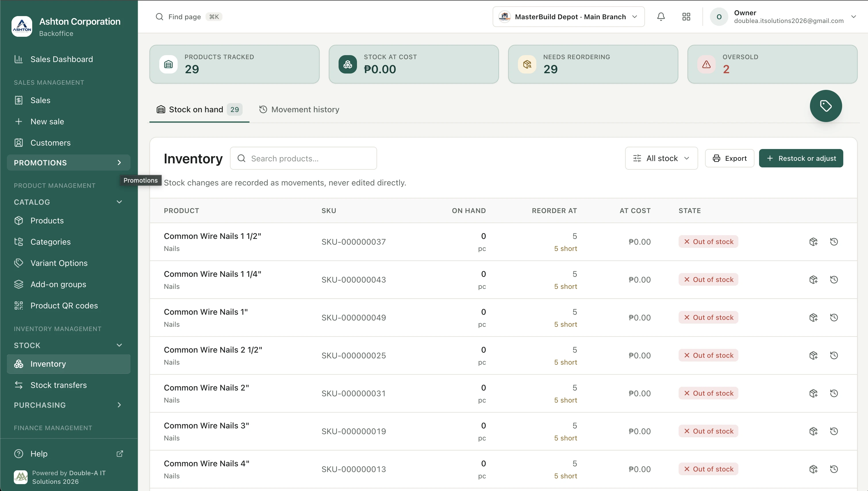Viewport: 868px width, 491px height.
Task: Open the Help link
Action: (x=68, y=454)
